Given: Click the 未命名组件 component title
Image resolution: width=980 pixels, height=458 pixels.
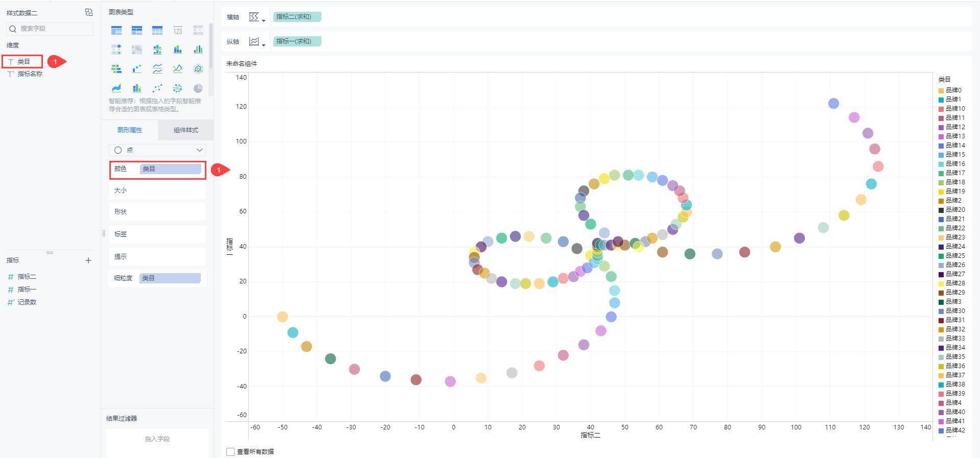Looking at the screenshot, I should point(242,64).
